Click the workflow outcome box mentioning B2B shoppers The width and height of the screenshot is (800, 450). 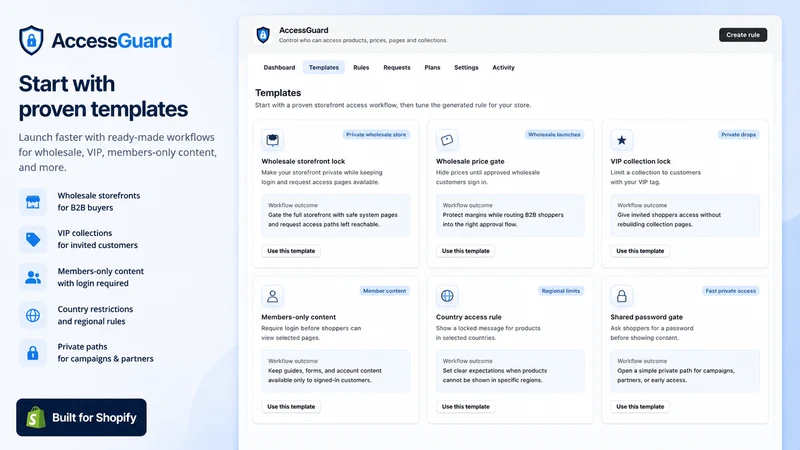[x=510, y=215]
